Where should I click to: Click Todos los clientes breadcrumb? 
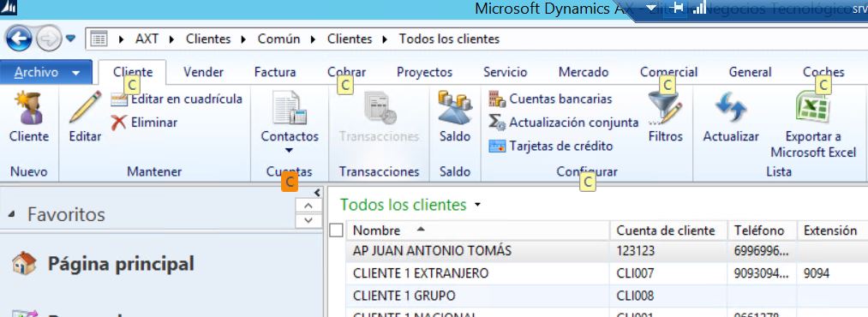[x=450, y=39]
